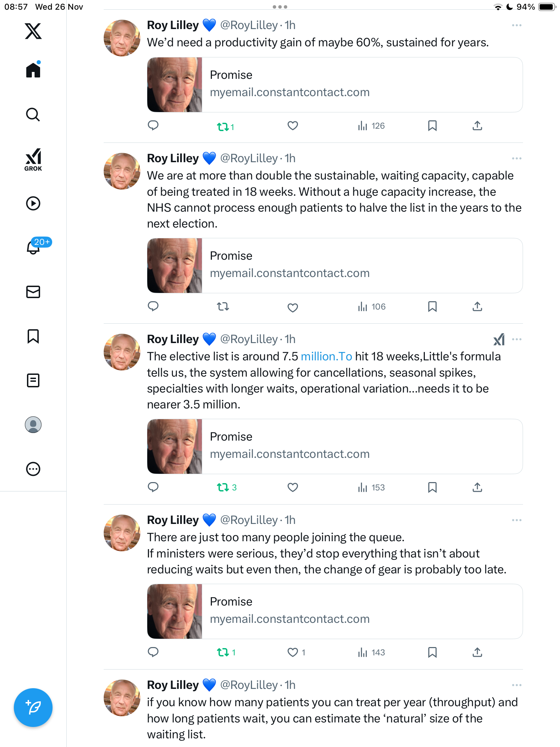Click the 'million.To' link in the post
This screenshot has height=747, width=560.
click(x=326, y=357)
